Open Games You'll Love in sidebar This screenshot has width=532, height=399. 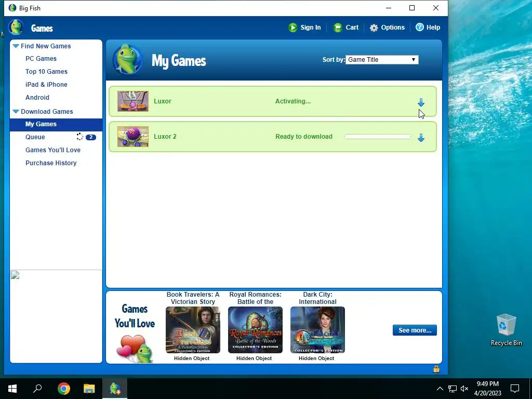(x=53, y=150)
